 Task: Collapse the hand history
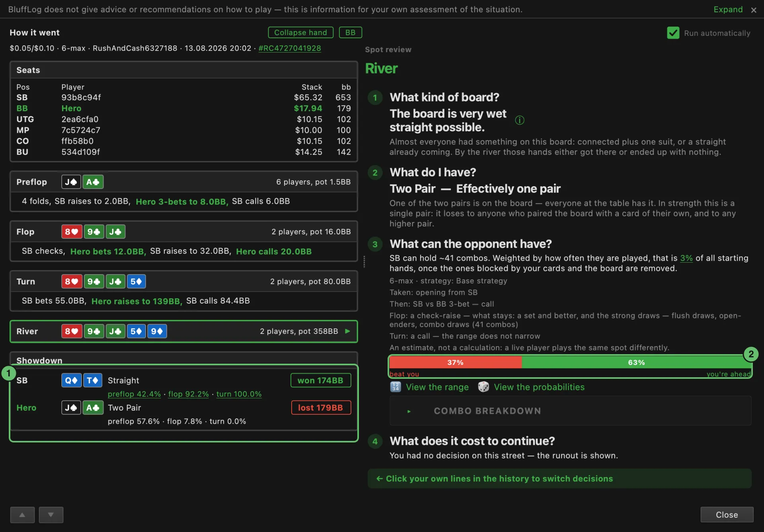pyautogui.click(x=300, y=32)
